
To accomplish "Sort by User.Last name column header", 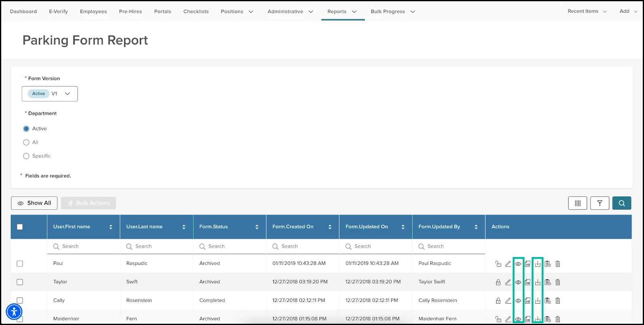I will pyautogui.click(x=157, y=227).
